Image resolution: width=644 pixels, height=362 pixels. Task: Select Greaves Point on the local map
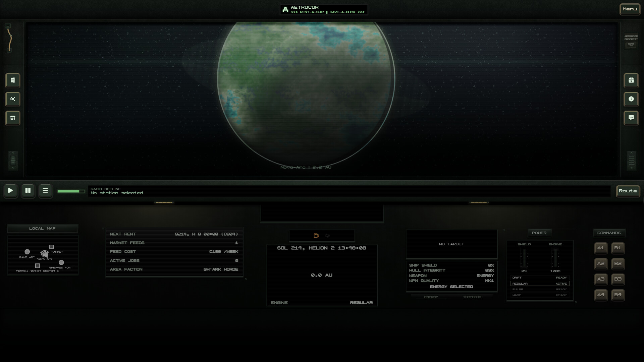click(x=61, y=262)
